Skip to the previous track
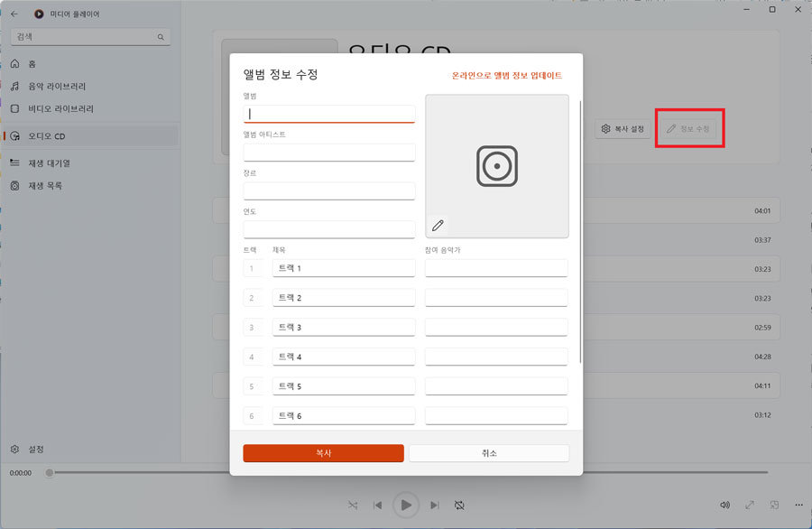 [378, 505]
